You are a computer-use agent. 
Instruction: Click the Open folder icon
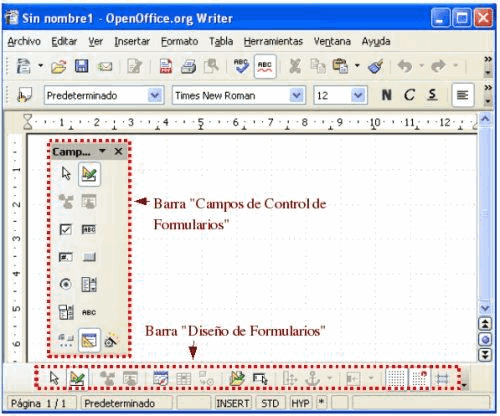click(x=59, y=67)
